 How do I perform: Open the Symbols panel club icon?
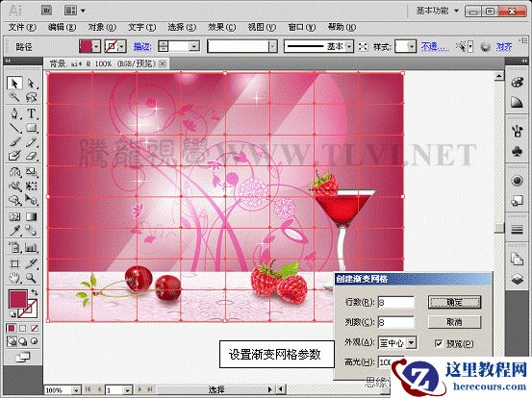point(517,152)
